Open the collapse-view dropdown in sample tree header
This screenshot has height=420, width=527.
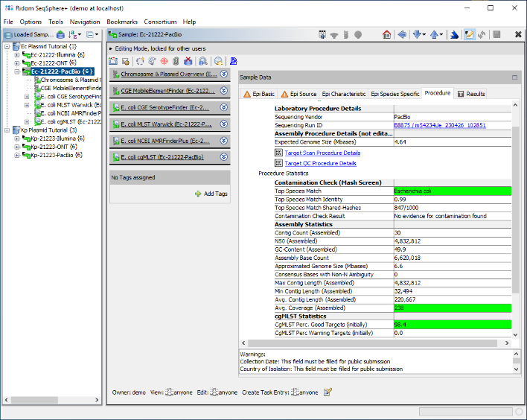[x=92, y=34]
